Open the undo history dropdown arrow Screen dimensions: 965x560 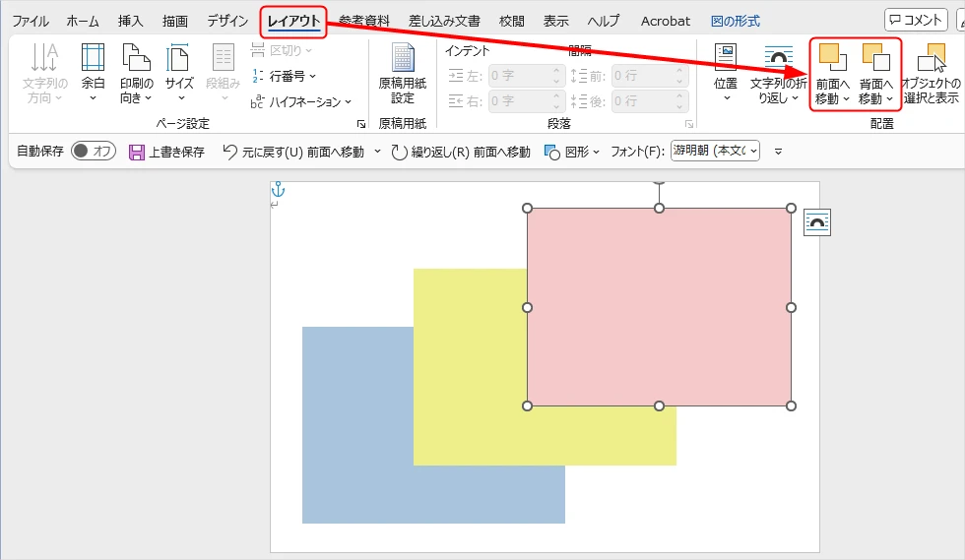coord(377,152)
